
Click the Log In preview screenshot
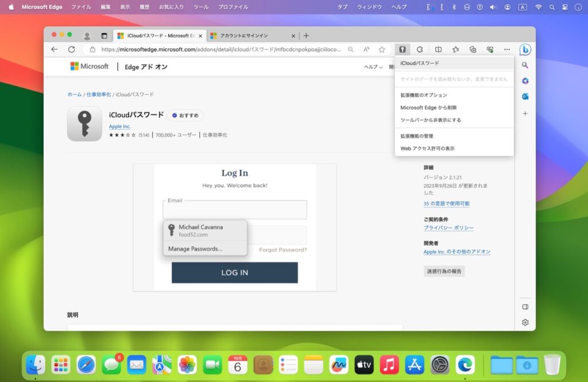tap(235, 227)
